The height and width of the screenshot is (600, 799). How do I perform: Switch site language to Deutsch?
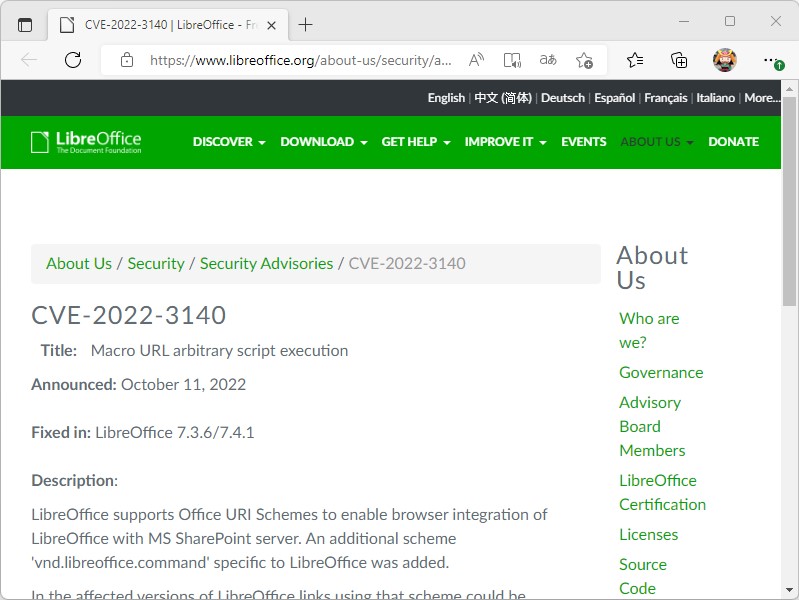(x=563, y=98)
